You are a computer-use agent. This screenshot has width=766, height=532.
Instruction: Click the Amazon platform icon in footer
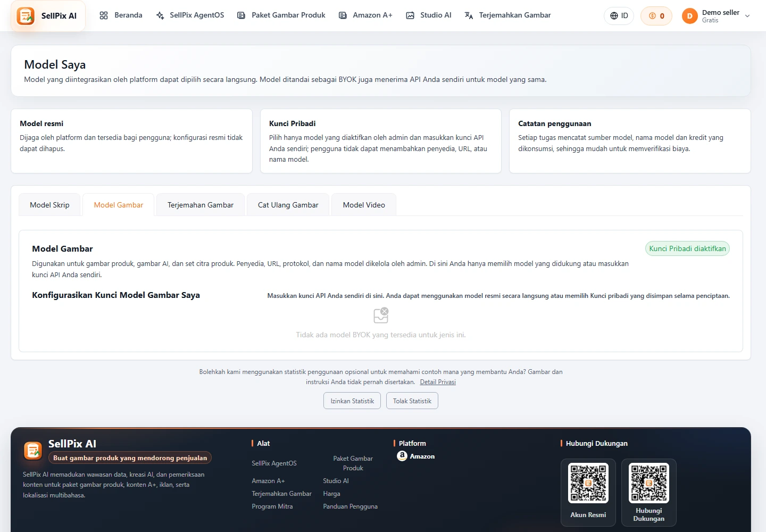[x=402, y=456]
